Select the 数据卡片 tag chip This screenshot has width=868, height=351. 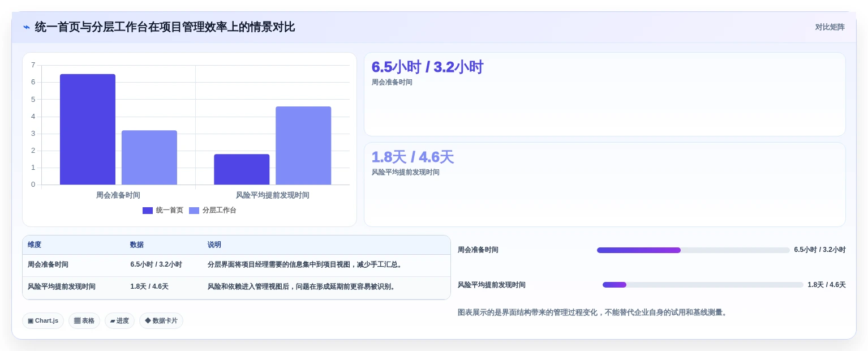pos(161,321)
